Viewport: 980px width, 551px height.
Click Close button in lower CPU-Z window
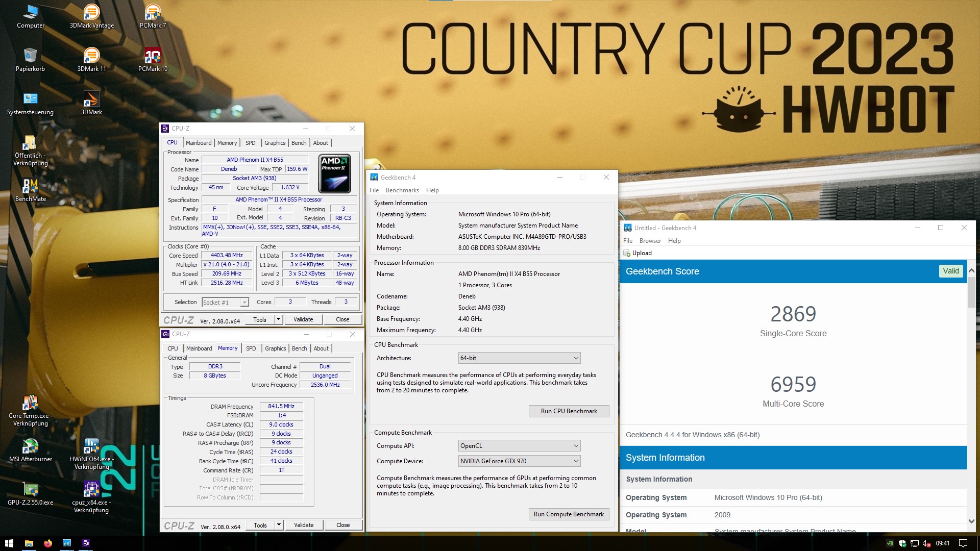point(343,525)
